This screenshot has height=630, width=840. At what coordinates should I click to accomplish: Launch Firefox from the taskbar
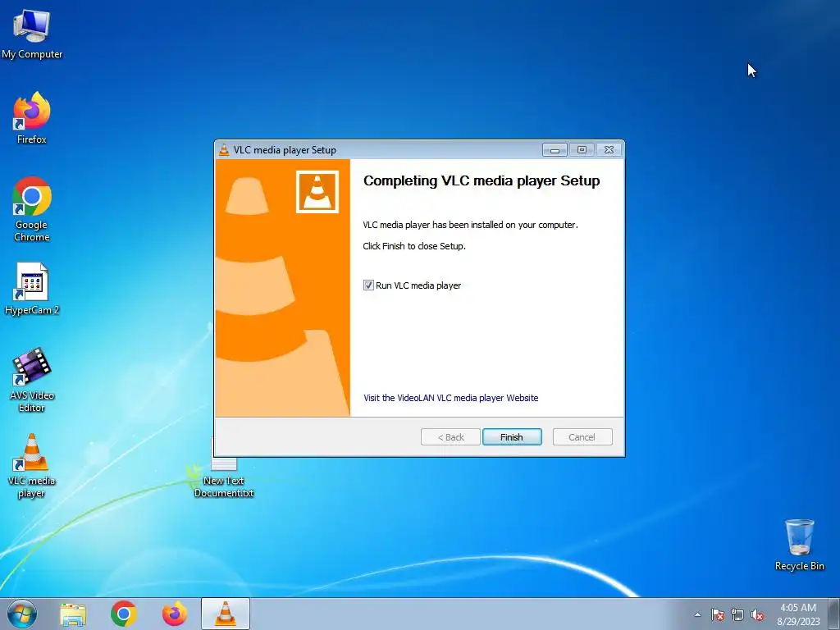click(175, 614)
